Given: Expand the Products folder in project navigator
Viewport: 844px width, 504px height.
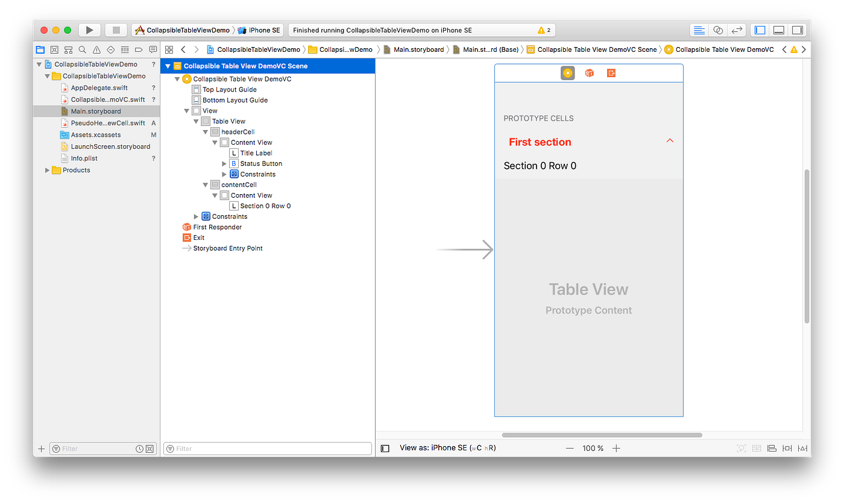Looking at the screenshot, I should click(x=47, y=170).
